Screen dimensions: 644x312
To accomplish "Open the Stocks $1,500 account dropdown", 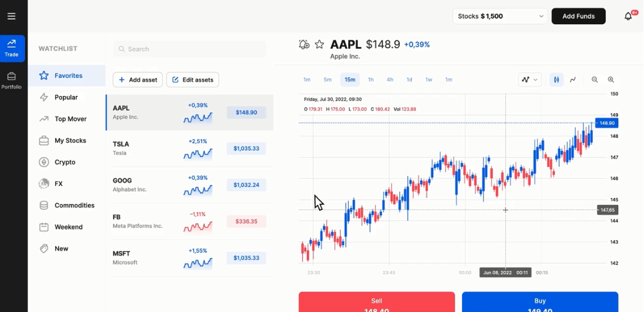I will (x=500, y=16).
